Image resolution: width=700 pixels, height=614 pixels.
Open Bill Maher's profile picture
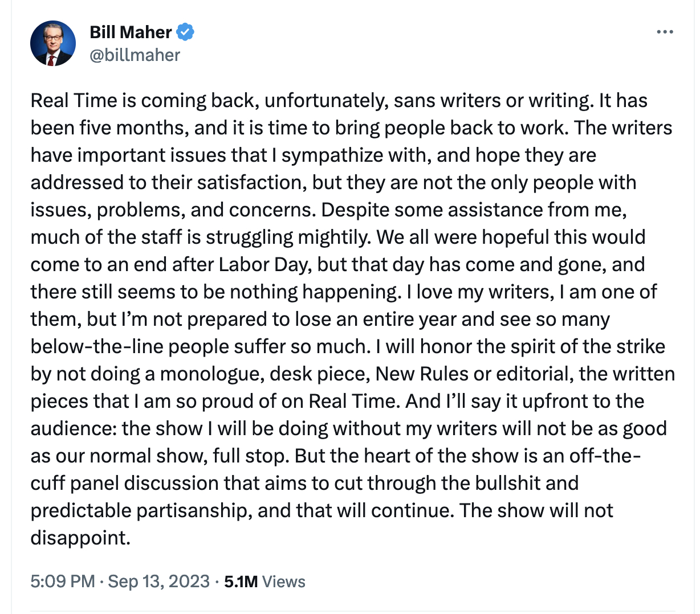pos(53,43)
